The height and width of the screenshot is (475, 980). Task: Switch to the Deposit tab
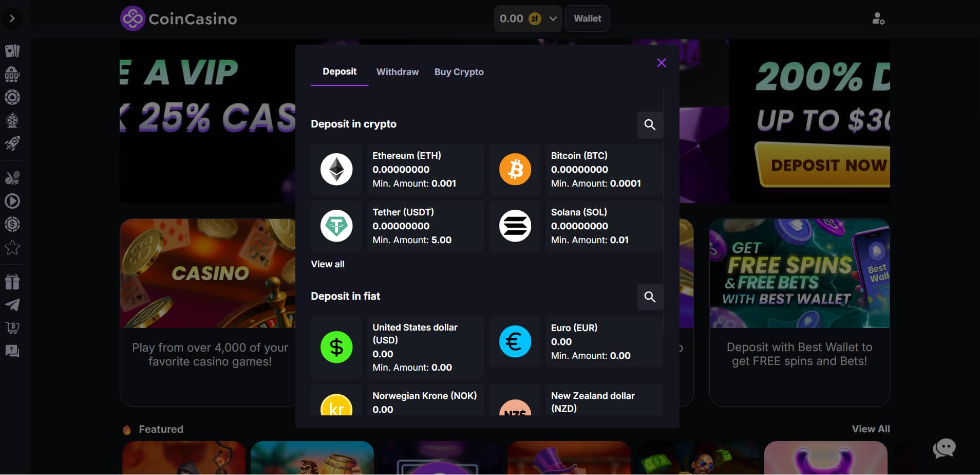pos(340,71)
